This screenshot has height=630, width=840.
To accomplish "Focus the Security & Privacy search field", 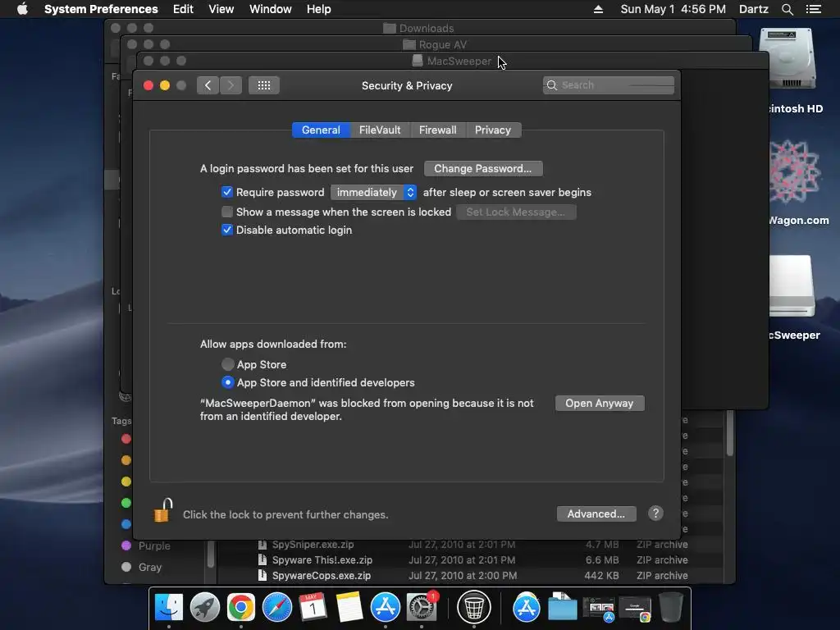I will 609,84.
